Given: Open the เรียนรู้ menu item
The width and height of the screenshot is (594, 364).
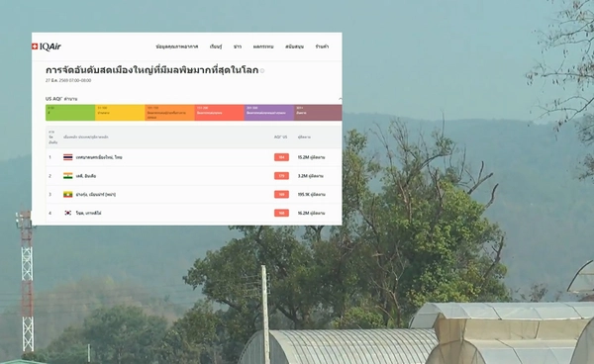Looking at the screenshot, I should click(x=216, y=46).
